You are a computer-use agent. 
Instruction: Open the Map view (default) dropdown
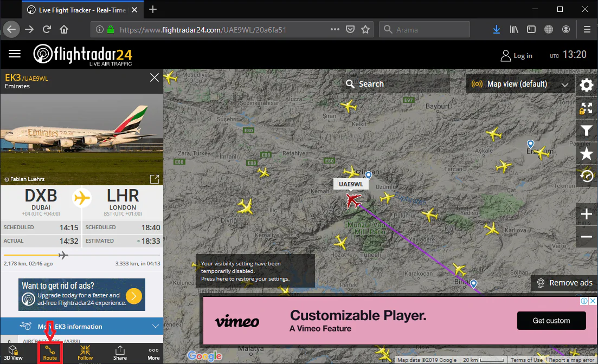point(520,84)
